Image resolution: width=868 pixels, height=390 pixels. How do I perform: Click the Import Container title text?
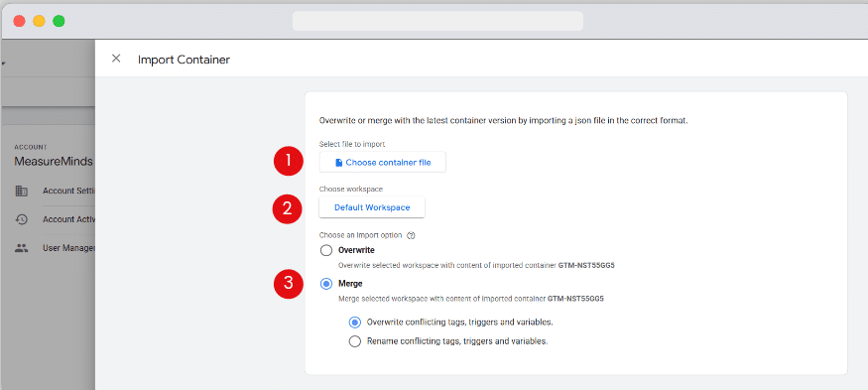coord(184,60)
